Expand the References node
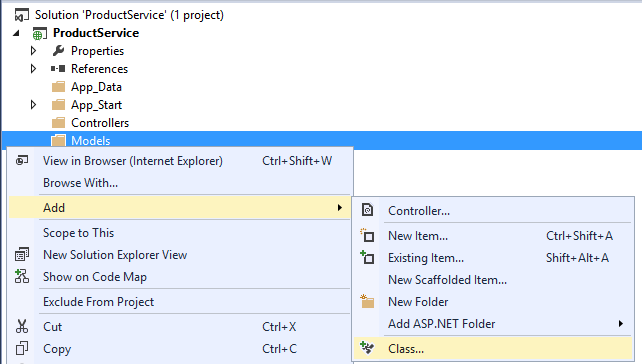Image resolution: width=642 pixels, height=364 pixels. point(34,69)
